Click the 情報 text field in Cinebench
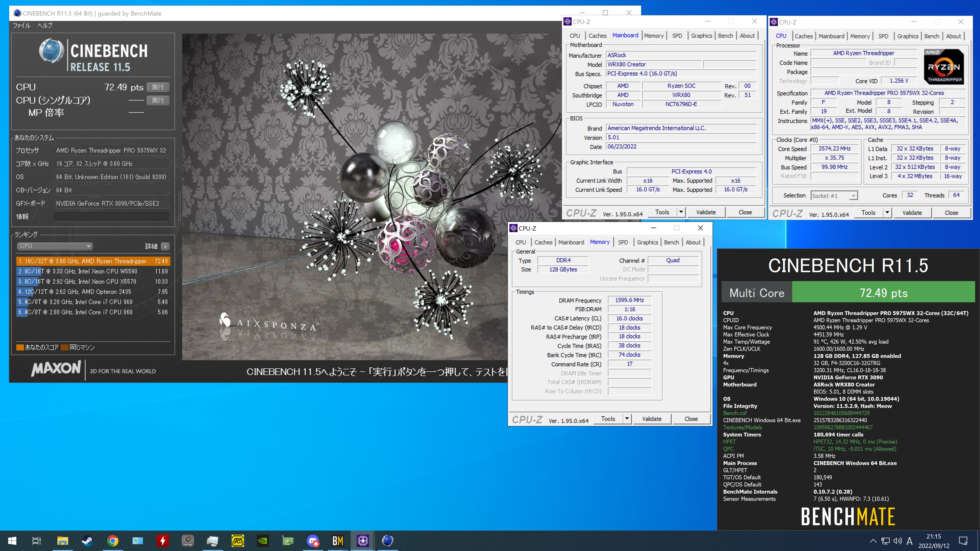 pyautogui.click(x=111, y=216)
